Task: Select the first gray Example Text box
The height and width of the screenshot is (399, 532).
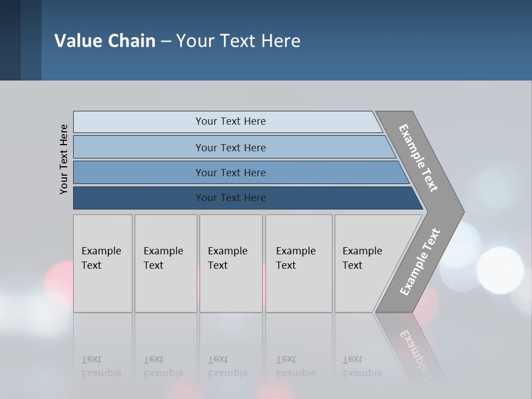Action: click(x=103, y=263)
